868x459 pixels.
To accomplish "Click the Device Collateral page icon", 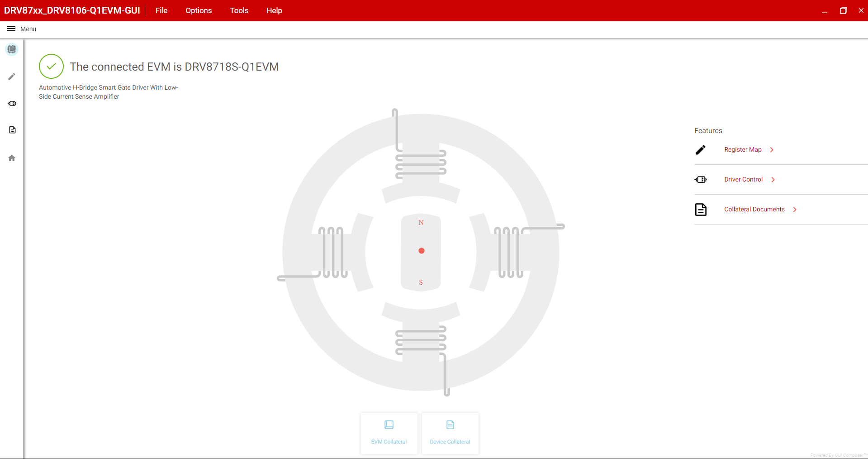I will pos(450,425).
